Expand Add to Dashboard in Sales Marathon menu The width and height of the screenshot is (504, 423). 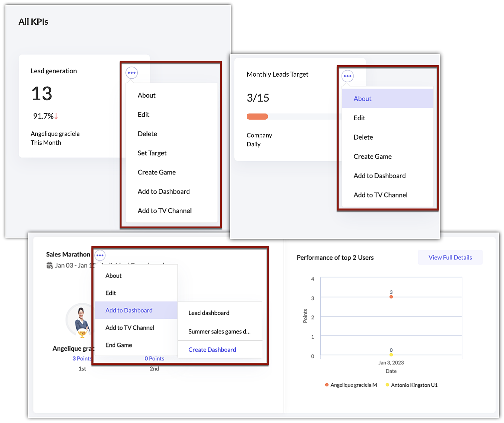point(129,310)
